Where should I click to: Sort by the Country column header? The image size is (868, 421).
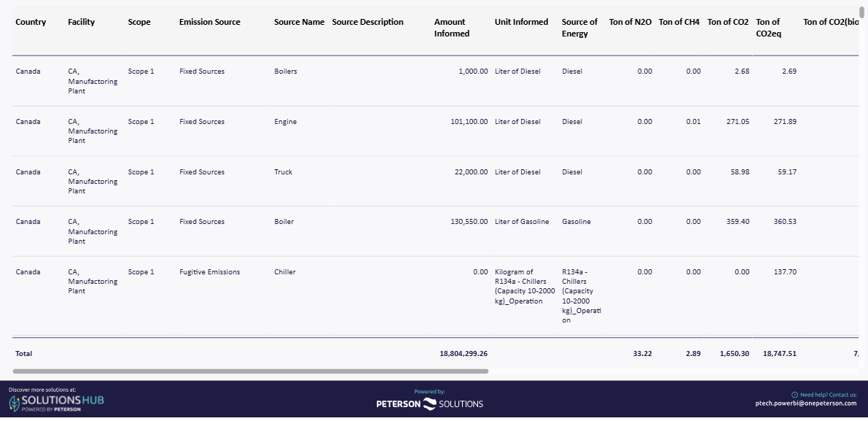(31, 22)
